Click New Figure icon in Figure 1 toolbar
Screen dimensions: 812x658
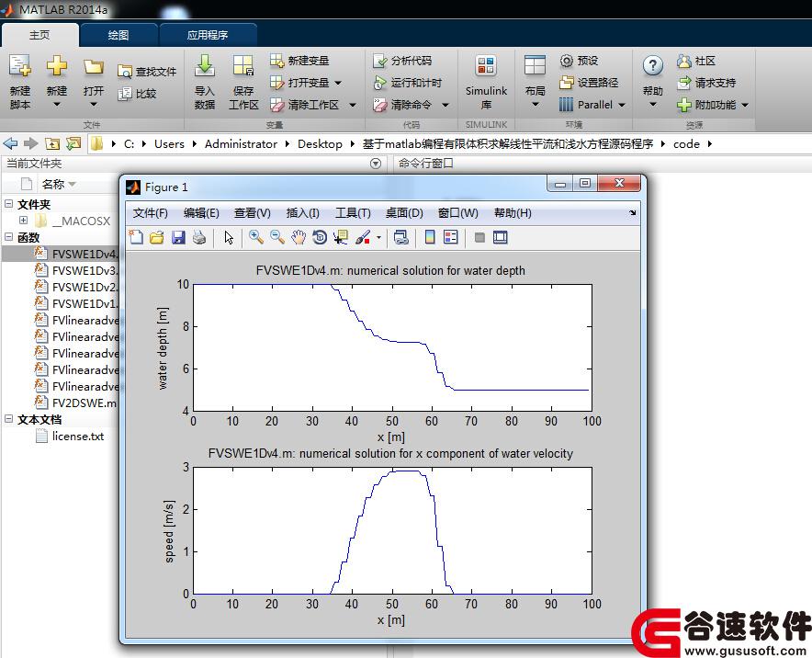pyautogui.click(x=136, y=237)
